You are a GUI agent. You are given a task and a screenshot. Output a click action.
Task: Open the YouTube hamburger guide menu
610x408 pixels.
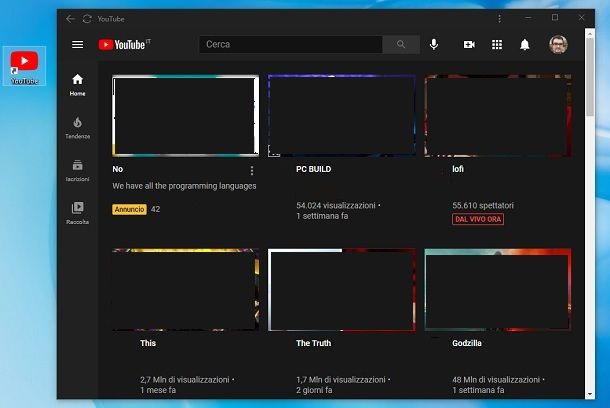(77, 45)
